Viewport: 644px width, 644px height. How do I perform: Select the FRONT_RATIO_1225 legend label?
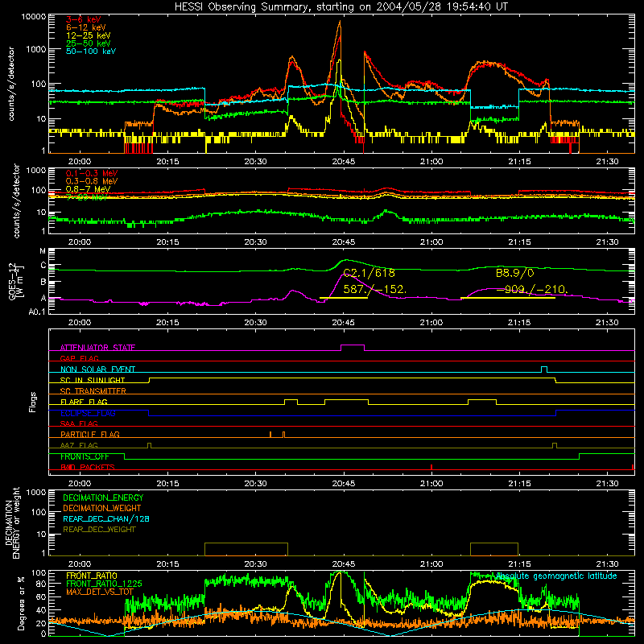[104, 584]
